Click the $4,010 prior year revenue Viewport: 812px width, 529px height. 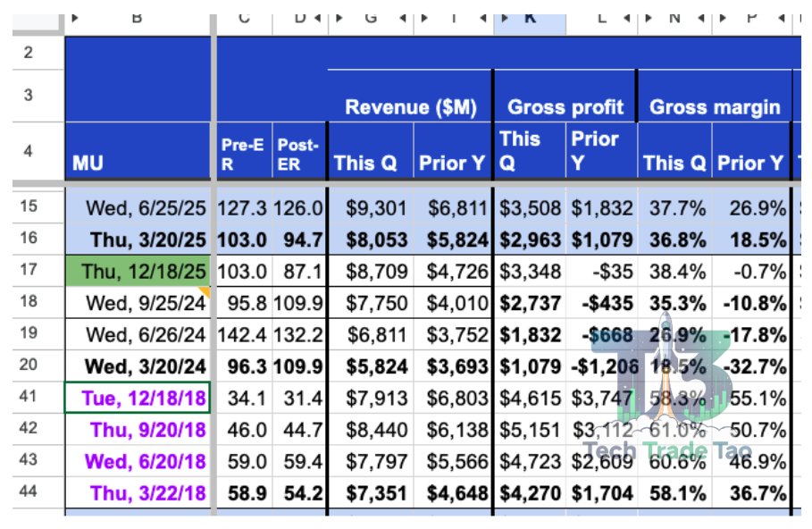tap(452, 303)
